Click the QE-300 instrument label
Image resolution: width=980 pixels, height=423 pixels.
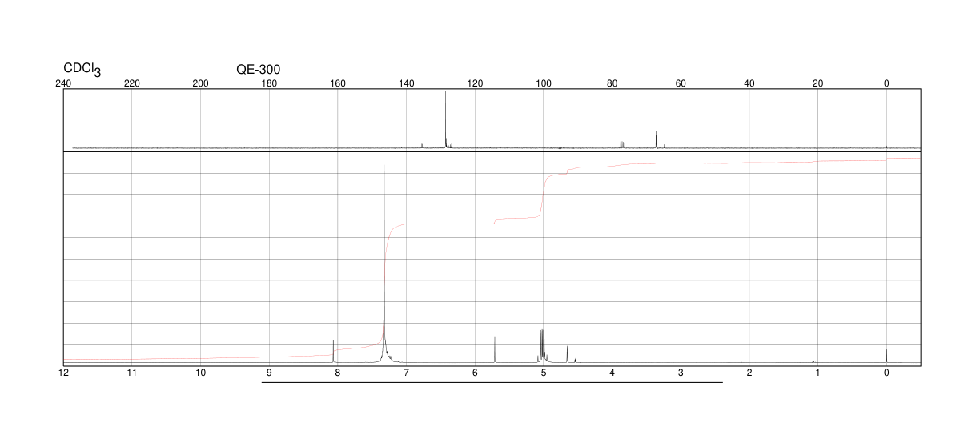[258, 70]
